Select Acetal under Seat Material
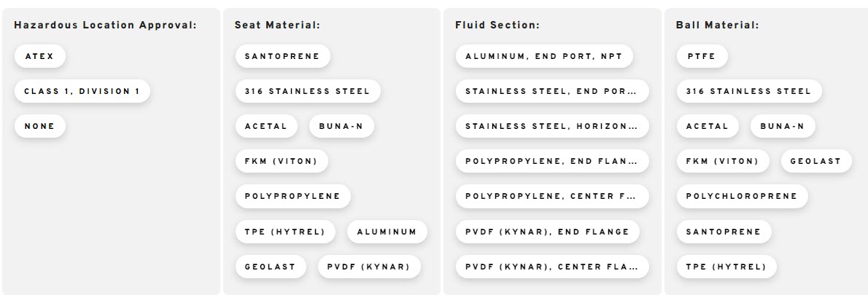 point(266,126)
